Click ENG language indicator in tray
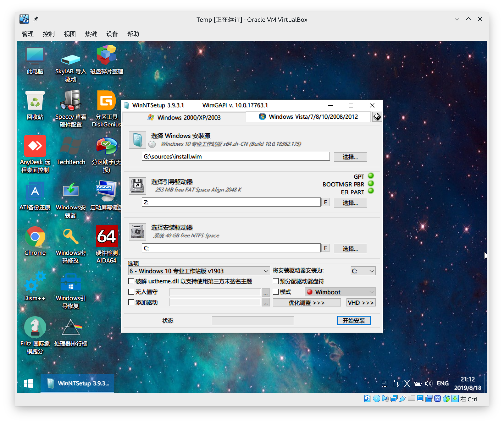The image size is (504, 424). tap(443, 383)
